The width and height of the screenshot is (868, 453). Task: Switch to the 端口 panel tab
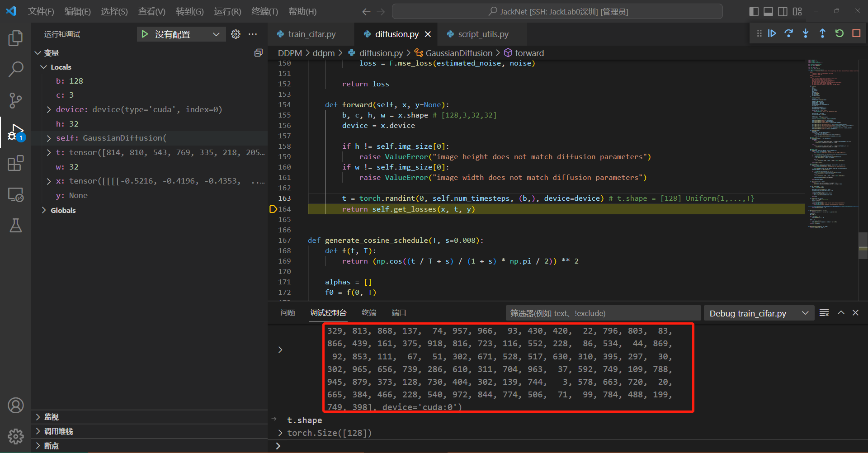(399, 313)
